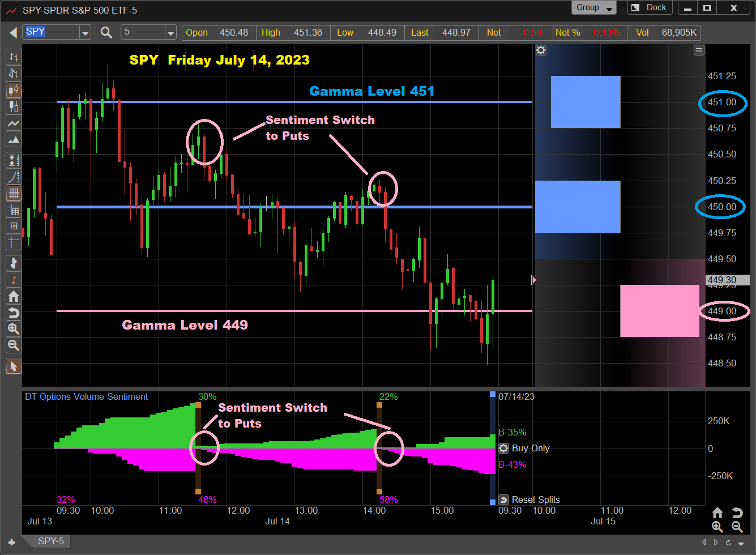The height and width of the screenshot is (555, 756).
Task: Add a new tab with plus icon
Action: (11, 543)
